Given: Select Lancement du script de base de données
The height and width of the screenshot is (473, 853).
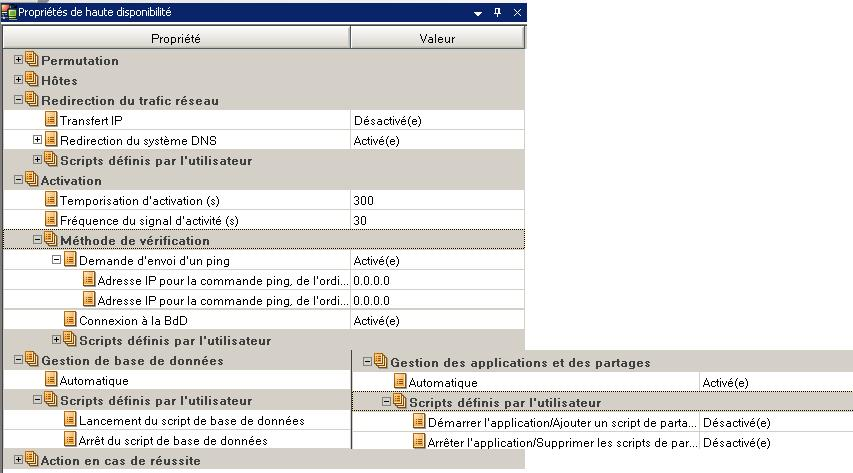Looking at the screenshot, I should click(191, 421).
